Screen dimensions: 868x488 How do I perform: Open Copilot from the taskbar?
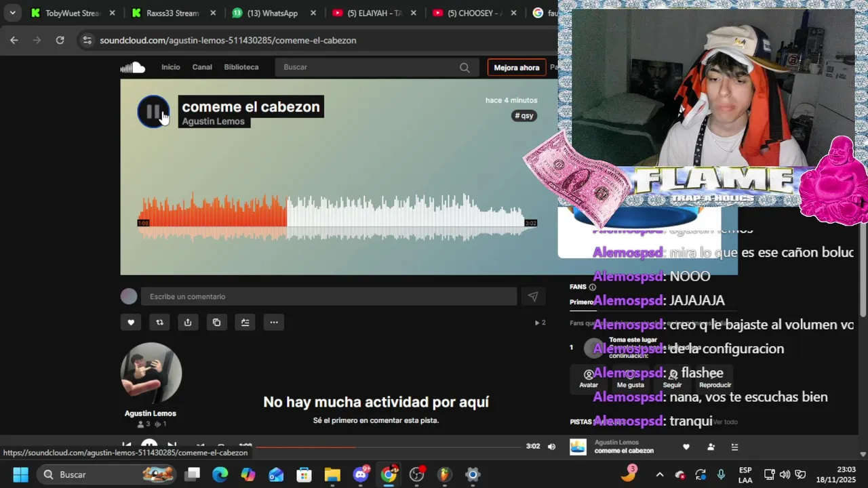(248, 474)
